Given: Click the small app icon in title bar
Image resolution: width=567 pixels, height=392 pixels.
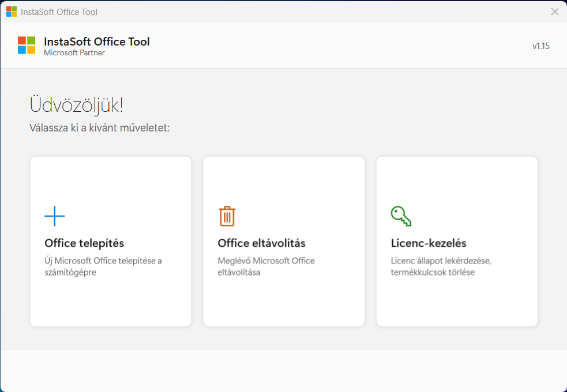Looking at the screenshot, I should click(12, 12).
